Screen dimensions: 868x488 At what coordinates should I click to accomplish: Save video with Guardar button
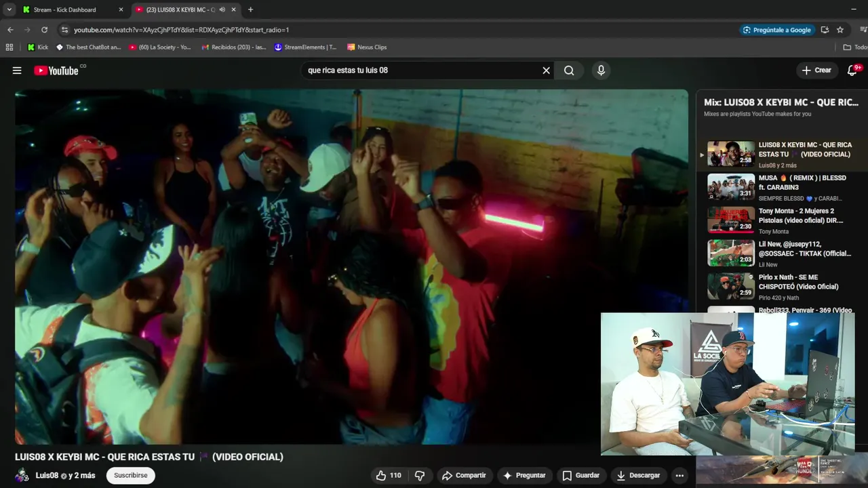(x=581, y=476)
